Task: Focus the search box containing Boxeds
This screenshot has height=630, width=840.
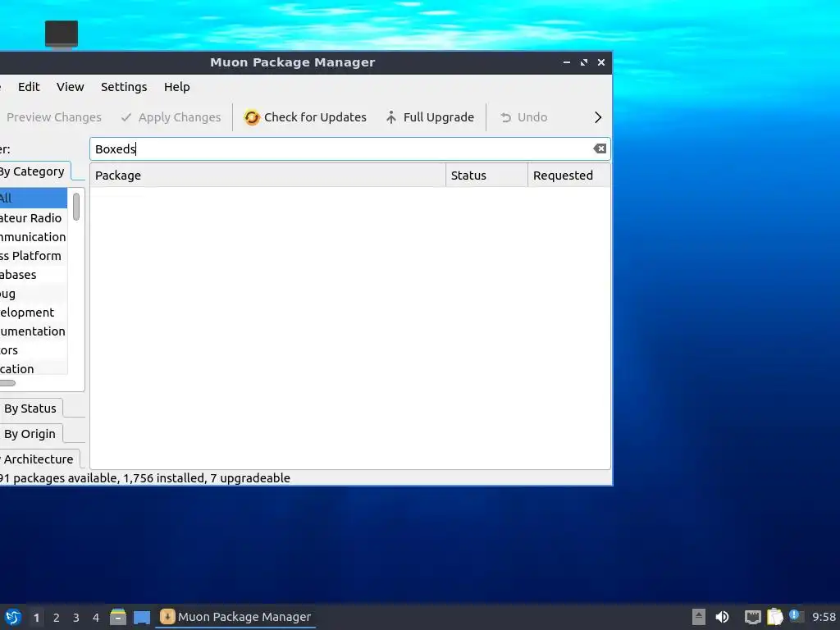Action: [x=349, y=149]
